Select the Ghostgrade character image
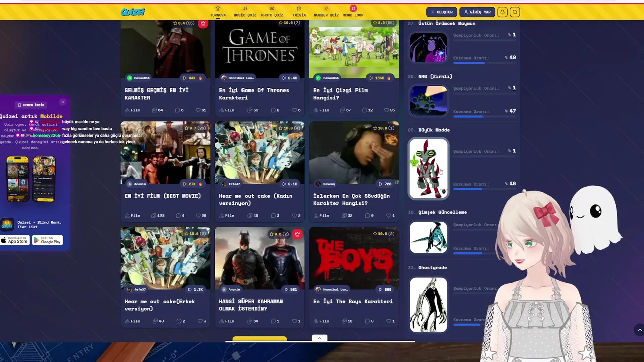 click(428, 305)
